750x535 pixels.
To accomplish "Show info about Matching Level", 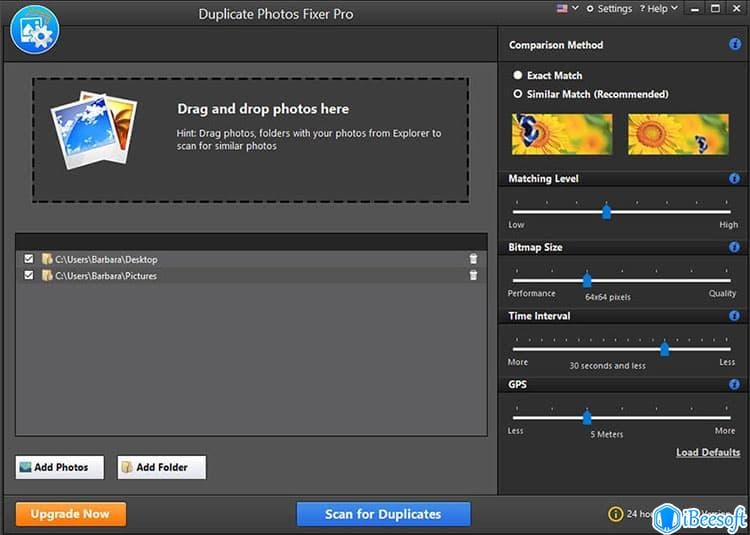I will pyautogui.click(x=735, y=178).
